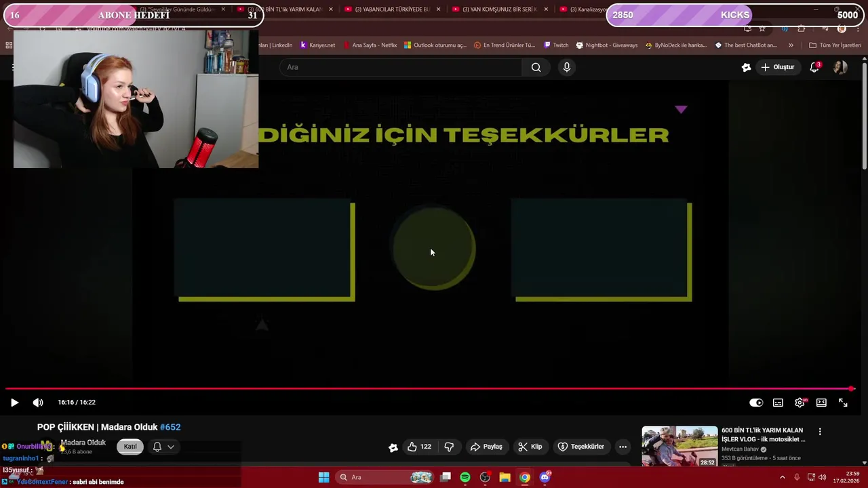Viewport: 868px width, 488px height.
Task: Switch to the YAN KOMŞUNUZ BİR SERİ tab
Action: click(x=500, y=9)
